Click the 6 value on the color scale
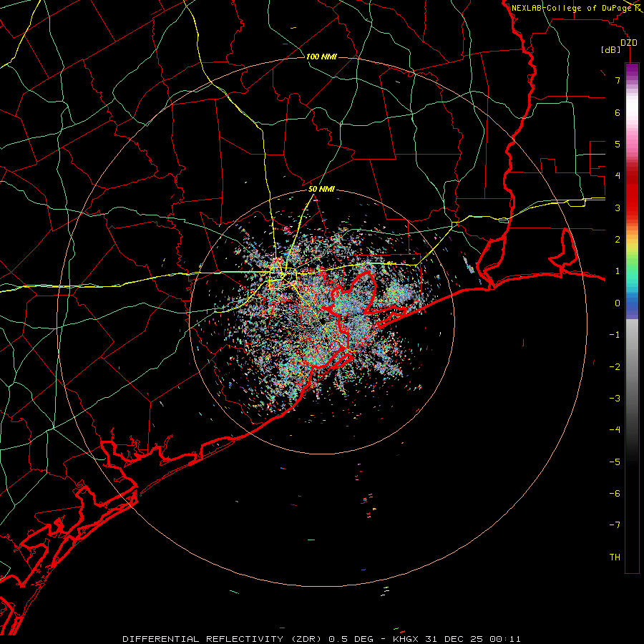 [618, 112]
